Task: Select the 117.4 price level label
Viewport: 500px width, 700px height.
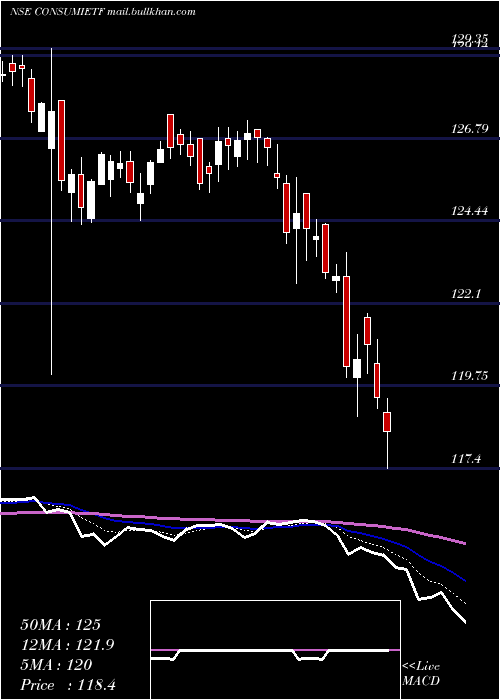Action: pyautogui.click(x=466, y=458)
